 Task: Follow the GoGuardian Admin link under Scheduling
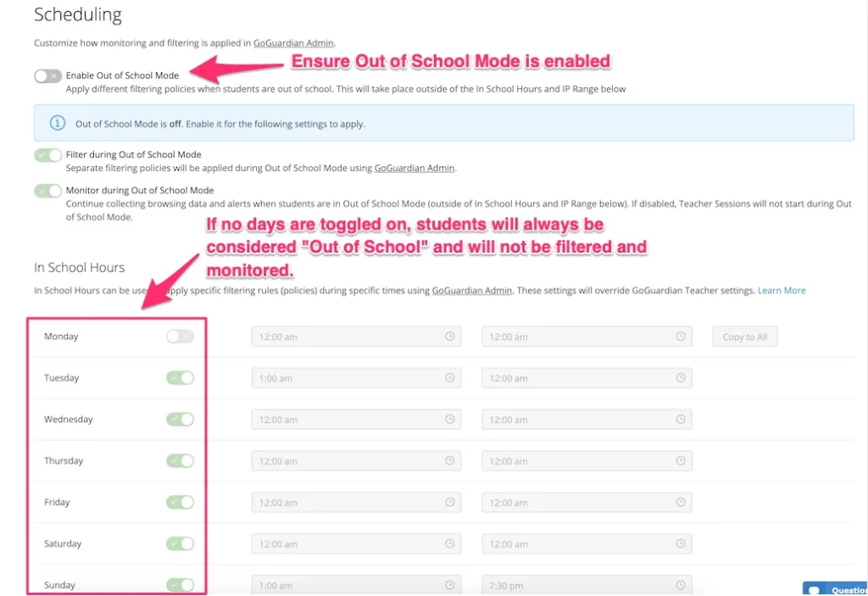[293, 42]
